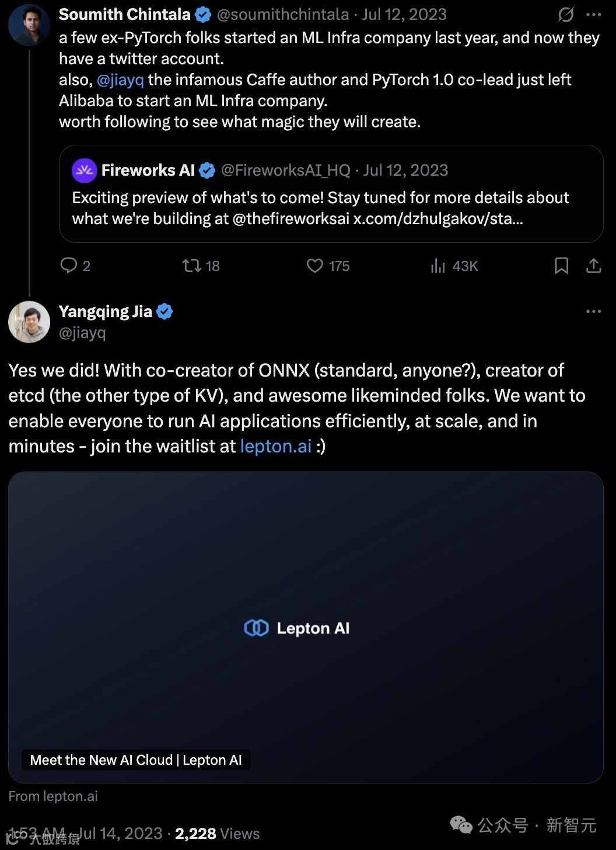Bookmark Soumith Chintala's tweet

(x=561, y=266)
